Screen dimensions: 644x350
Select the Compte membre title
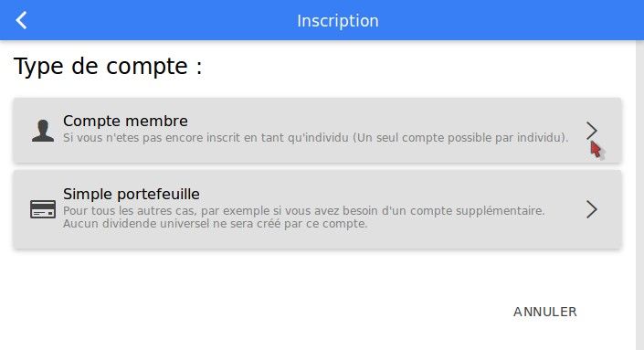125,121
